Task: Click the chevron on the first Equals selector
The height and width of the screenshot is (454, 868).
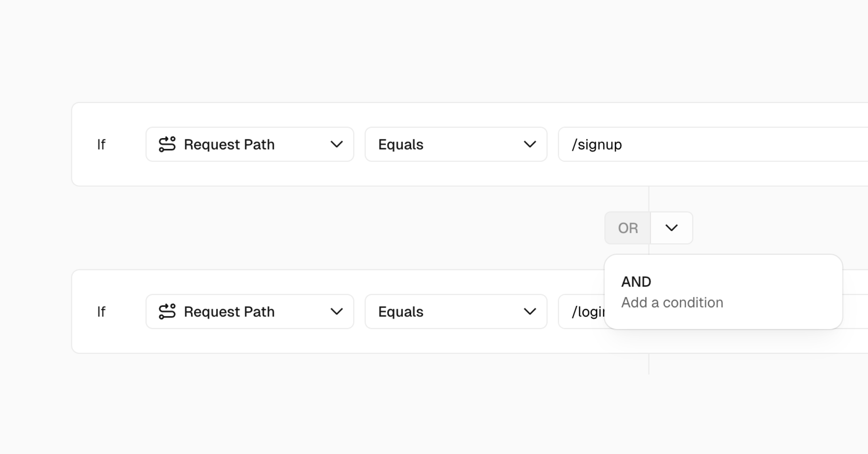Action: coord(531,144)
